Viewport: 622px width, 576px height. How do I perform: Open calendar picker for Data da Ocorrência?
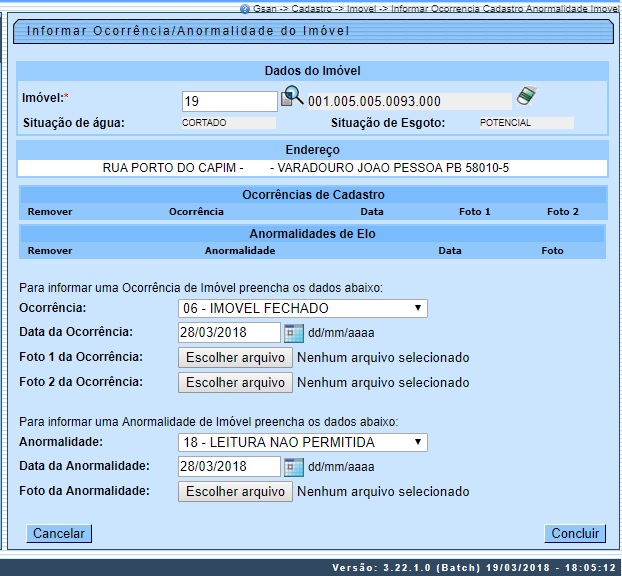(294, 333)
